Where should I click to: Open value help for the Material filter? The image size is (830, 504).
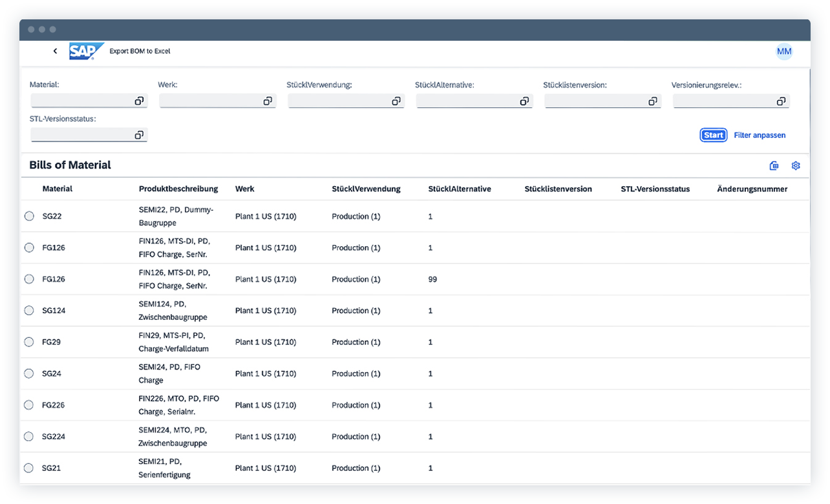[x=139, y=100]
